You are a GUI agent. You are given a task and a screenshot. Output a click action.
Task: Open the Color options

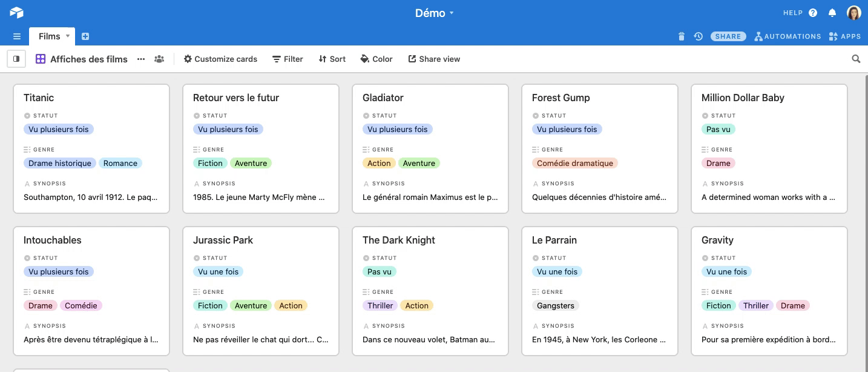(x=376, y=59)
